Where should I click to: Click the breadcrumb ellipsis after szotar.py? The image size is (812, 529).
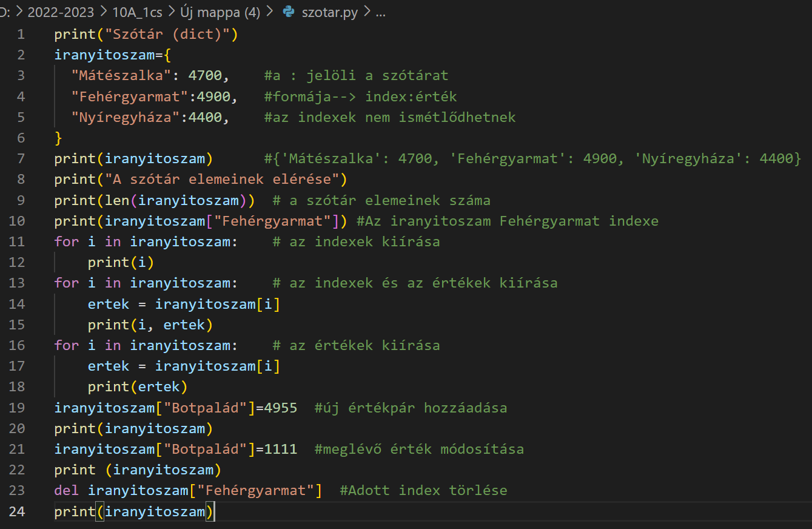[x=380, y=12]
